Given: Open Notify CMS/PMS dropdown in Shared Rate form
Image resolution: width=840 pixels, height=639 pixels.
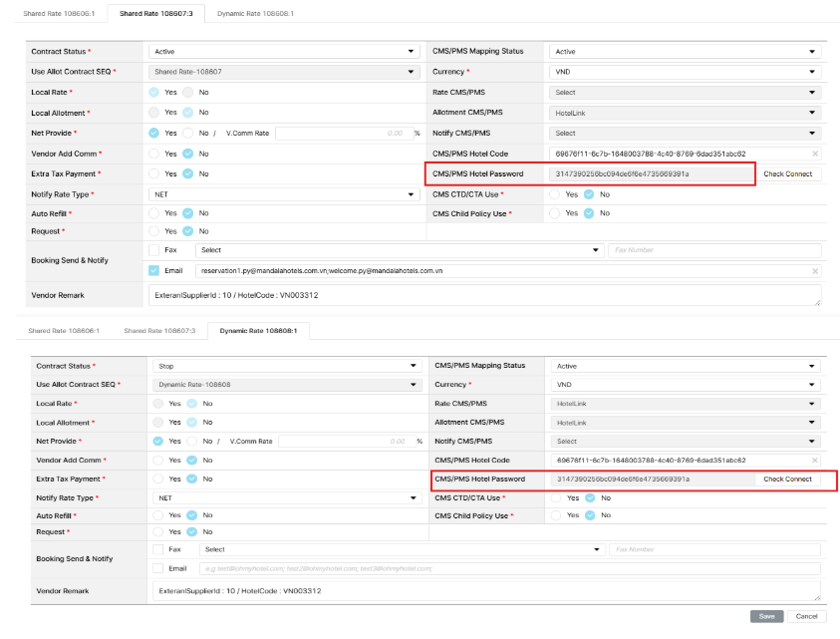Looking at the screenshot, I should click(x=686, y=133).
